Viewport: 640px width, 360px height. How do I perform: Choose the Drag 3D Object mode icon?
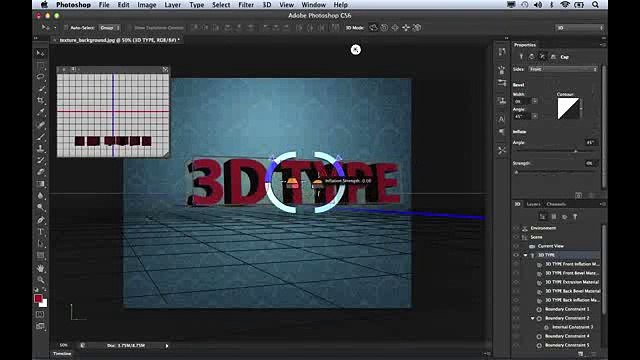point(395,28)
